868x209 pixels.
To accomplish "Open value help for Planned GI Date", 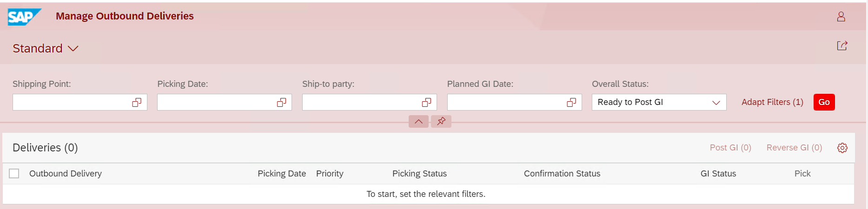I will click(571, 102).
